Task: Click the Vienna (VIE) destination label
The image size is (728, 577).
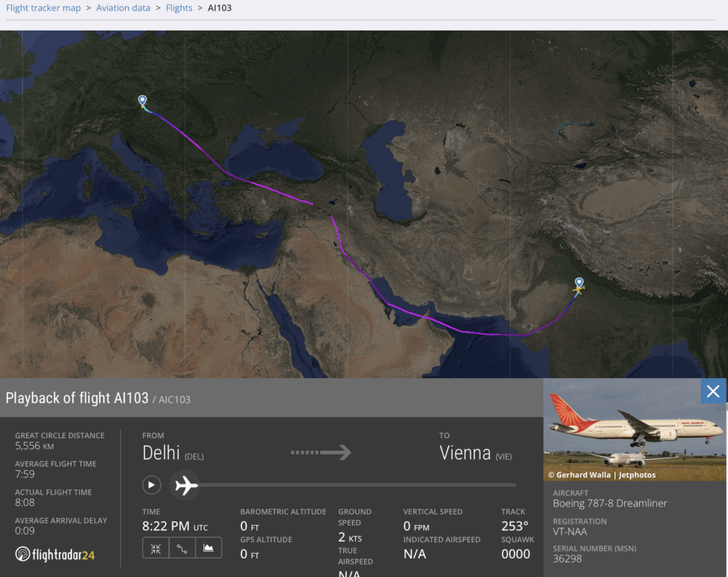Action: click(x=476, y=453)
